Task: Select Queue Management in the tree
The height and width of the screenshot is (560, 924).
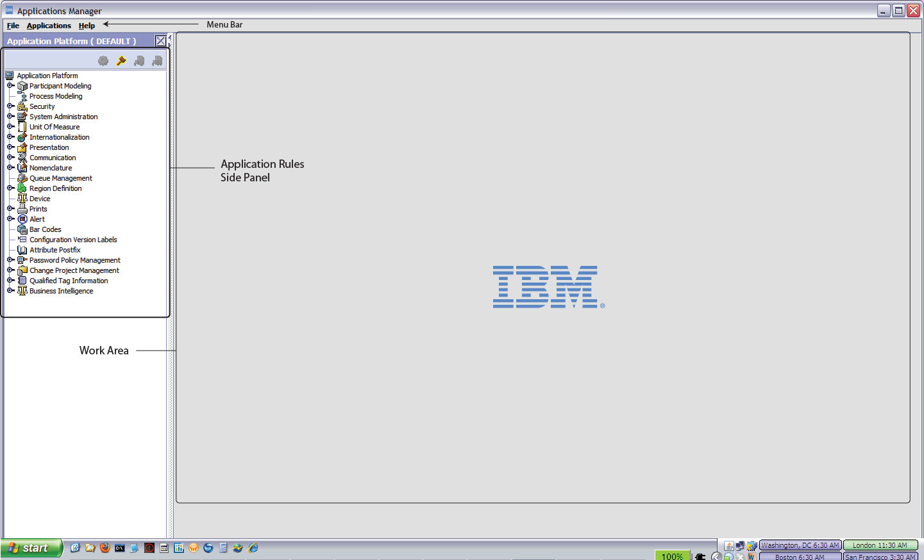Action: click(x=61, y=178)
